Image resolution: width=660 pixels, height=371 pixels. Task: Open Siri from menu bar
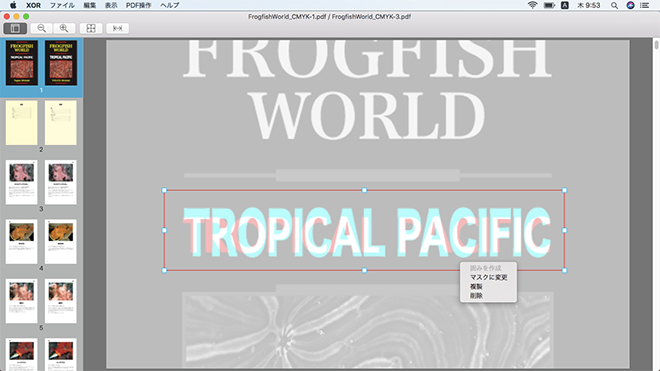(630, 5)
